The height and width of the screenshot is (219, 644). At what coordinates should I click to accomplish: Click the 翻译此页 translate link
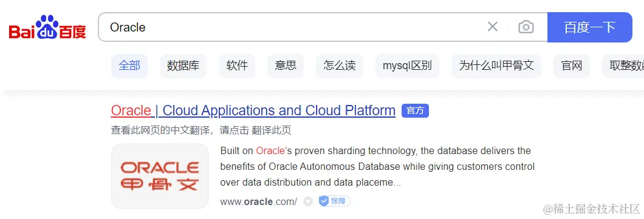[x=272, y=130]
